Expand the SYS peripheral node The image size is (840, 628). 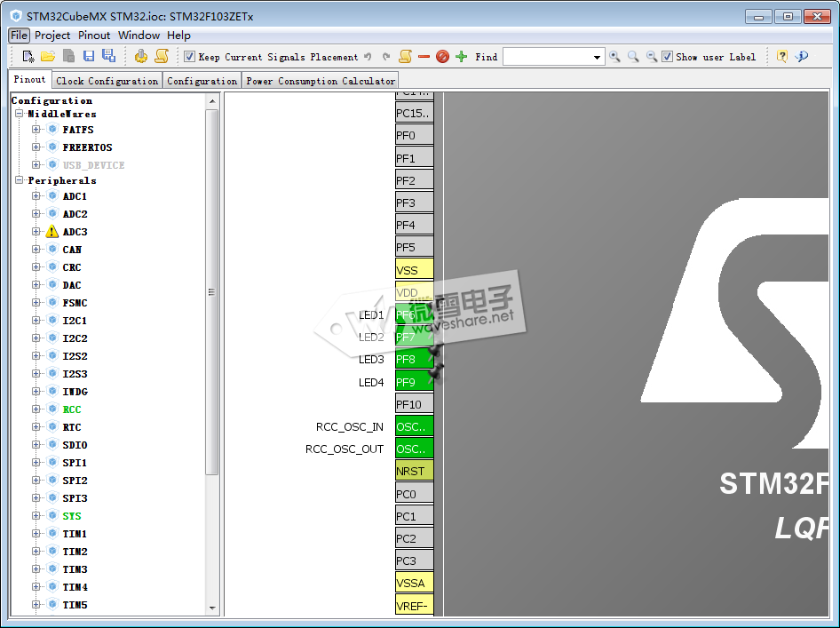[x=36, y=515]
